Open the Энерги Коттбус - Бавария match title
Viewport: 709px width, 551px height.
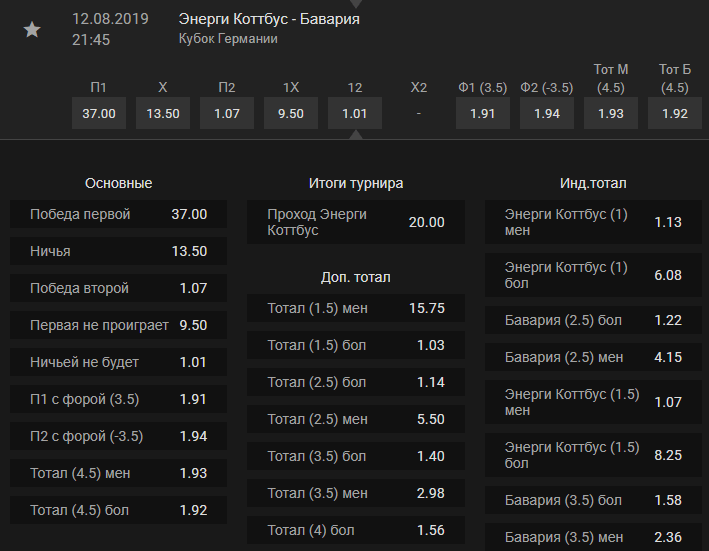269,19
